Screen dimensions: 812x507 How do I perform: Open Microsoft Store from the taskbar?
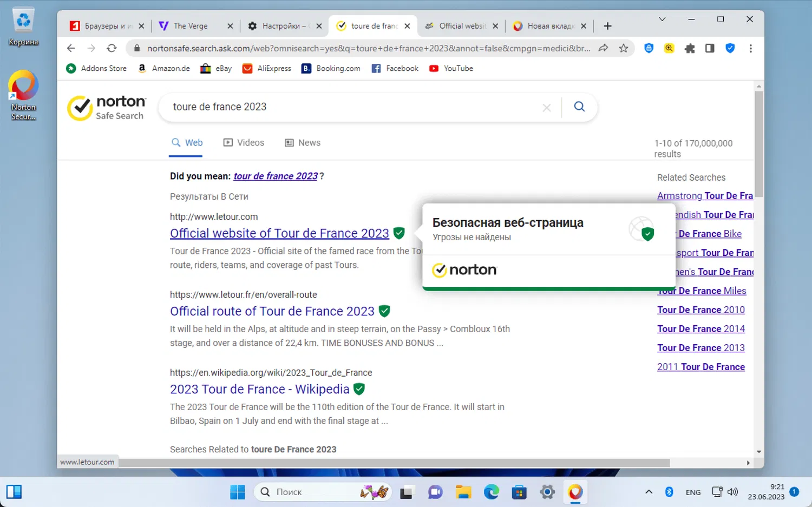tap(519, 492)
